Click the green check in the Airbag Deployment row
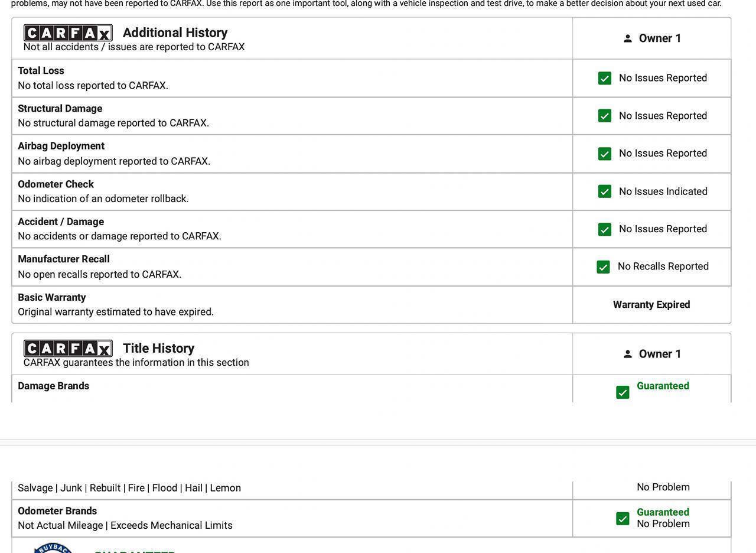The width and height of the screenshot is (756, 553). tap(605, 154)
